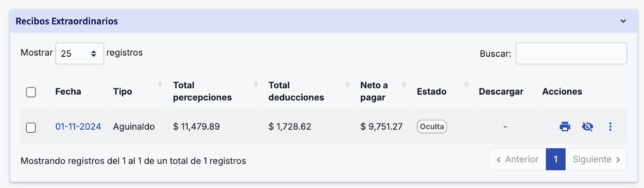Open the three-dot actions menu
The height and width of the screenshot is (188, 644).
(610, 127)
